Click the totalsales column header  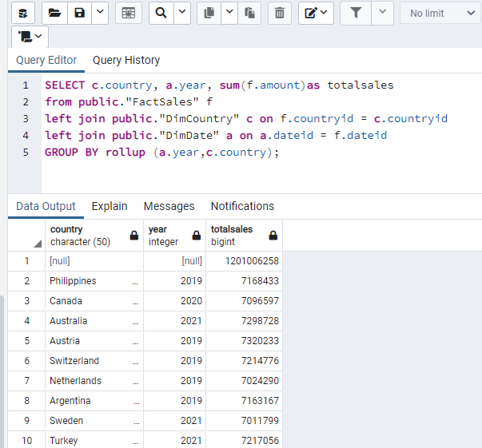pos(244,236)
